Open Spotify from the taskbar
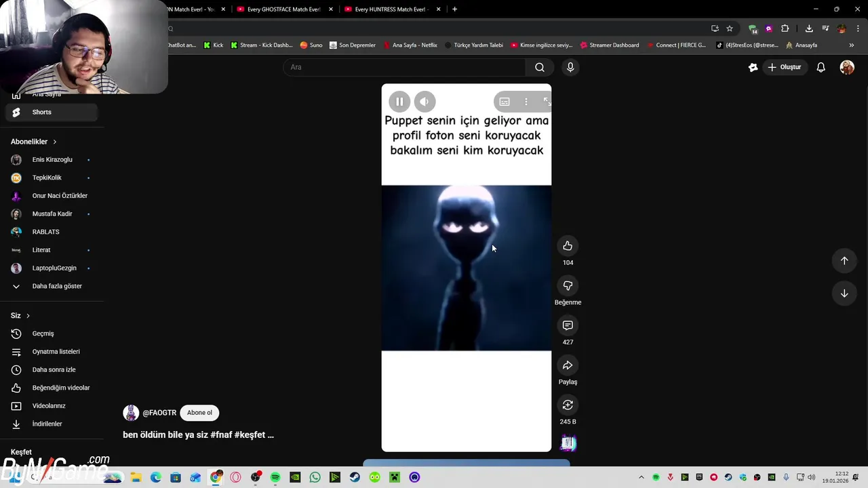This screenshot has width=868, height=488. click(275, 477)
